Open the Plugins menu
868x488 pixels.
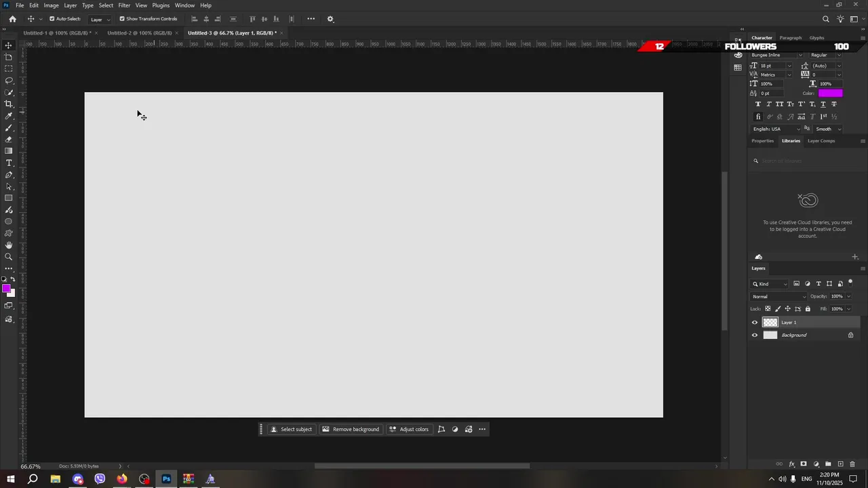[161, 5]
